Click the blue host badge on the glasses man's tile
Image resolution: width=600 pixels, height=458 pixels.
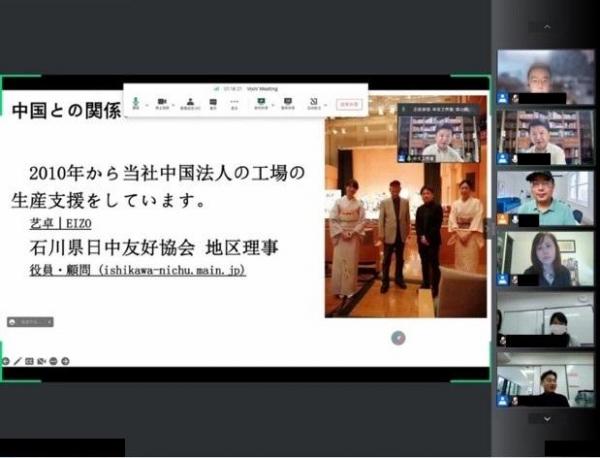pos(503,98)
